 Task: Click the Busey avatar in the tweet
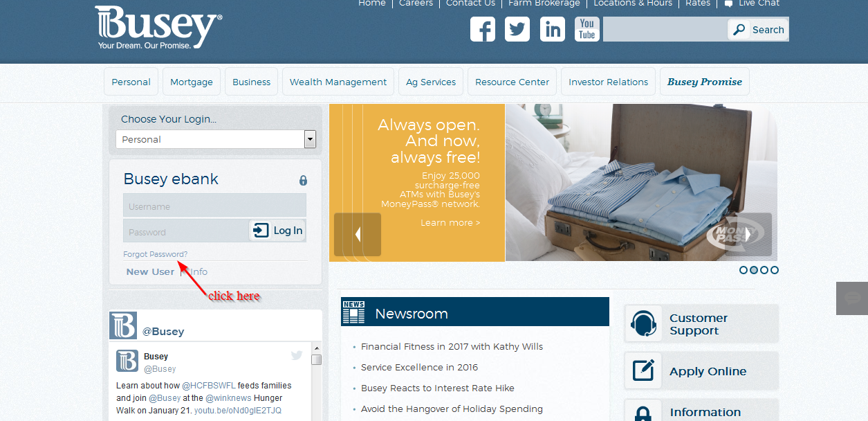(x=127, y=361)
